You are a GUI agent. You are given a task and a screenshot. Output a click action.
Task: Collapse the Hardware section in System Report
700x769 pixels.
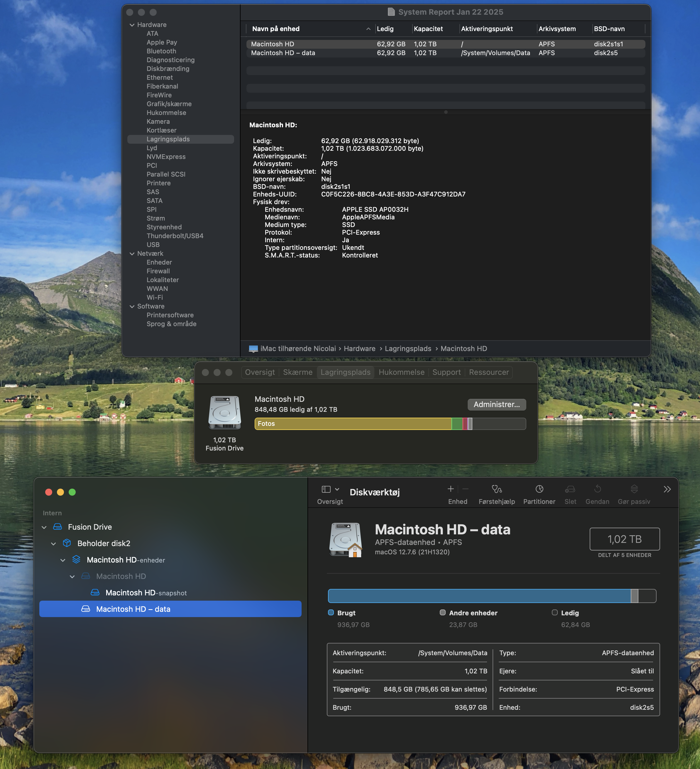pos(132,25)
